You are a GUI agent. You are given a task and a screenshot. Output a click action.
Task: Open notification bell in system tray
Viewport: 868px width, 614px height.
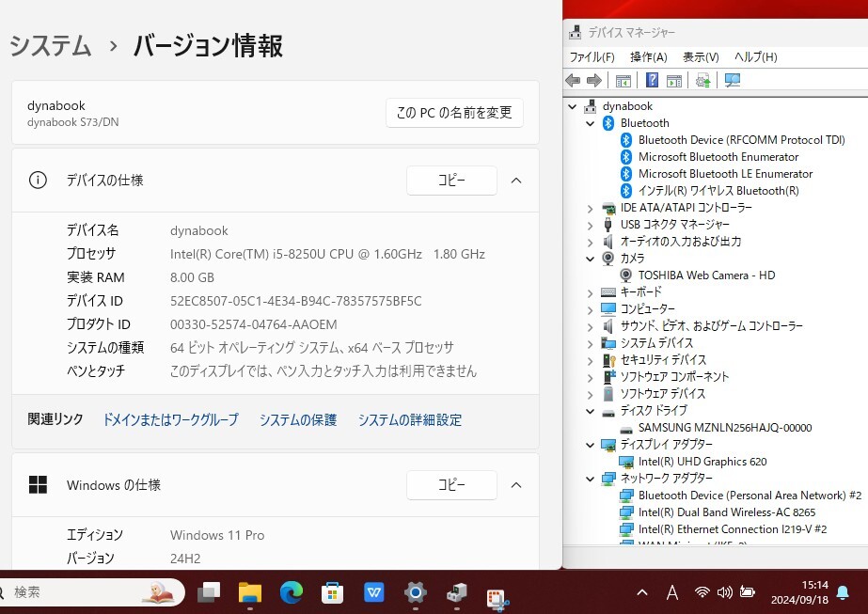coord(844,593)
